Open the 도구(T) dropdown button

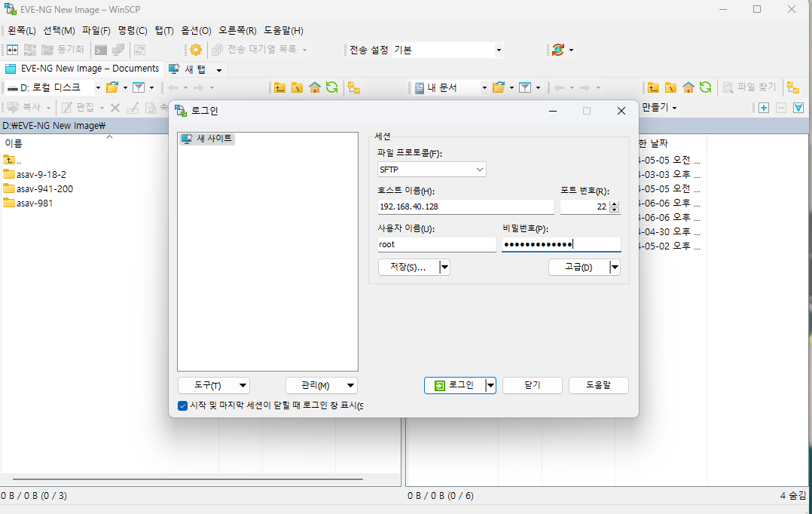(x=214, y=386)
